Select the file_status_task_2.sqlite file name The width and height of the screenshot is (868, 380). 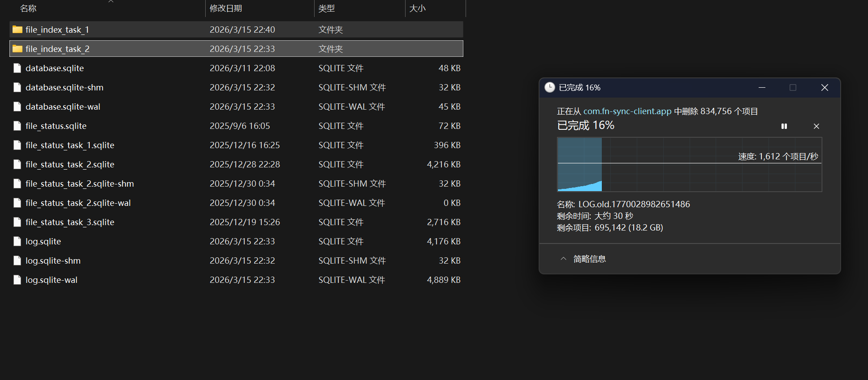pyautogui.click(x=70, y=164)
